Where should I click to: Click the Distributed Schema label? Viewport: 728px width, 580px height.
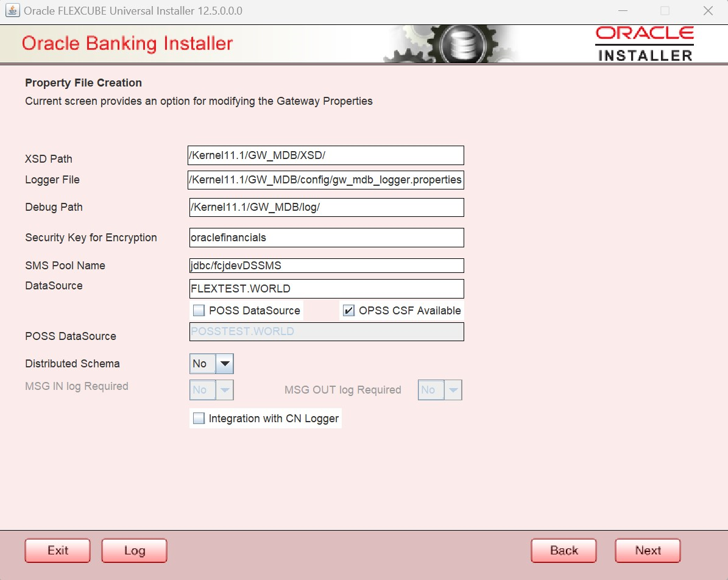[72, 364]
